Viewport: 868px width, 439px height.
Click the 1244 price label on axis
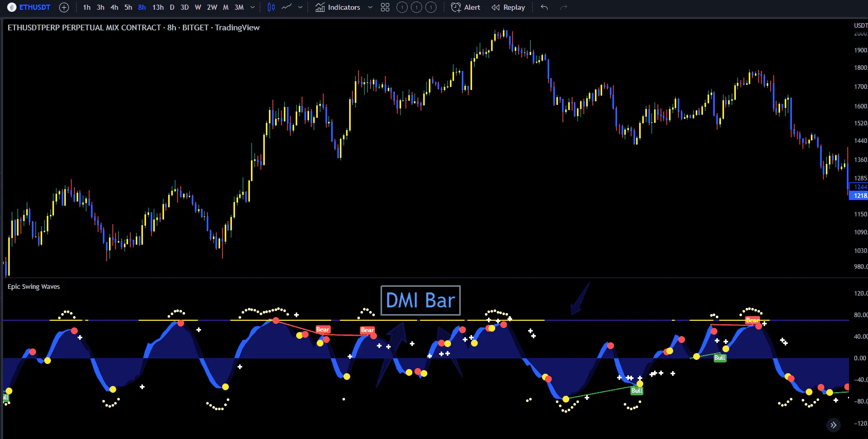[x=859, y=187]
